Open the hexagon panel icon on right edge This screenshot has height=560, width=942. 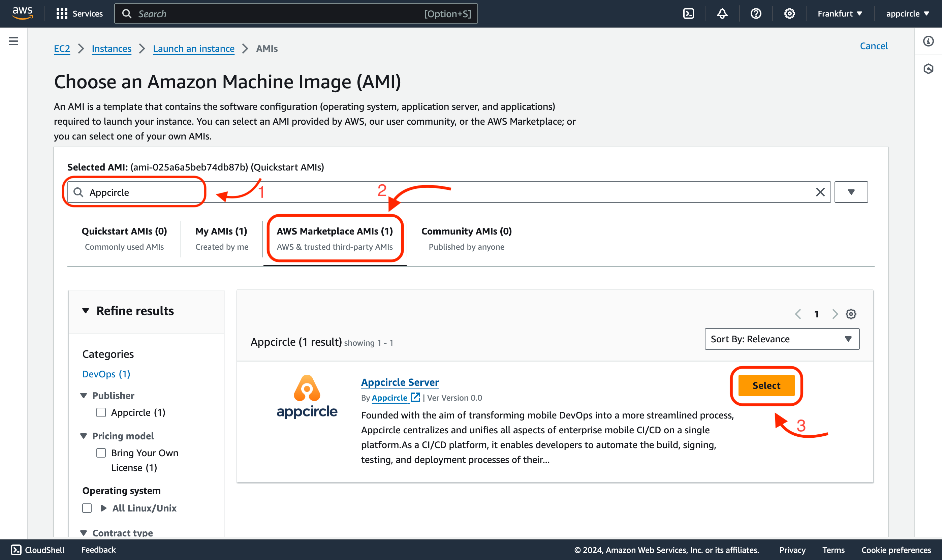[x=929, y=69]
